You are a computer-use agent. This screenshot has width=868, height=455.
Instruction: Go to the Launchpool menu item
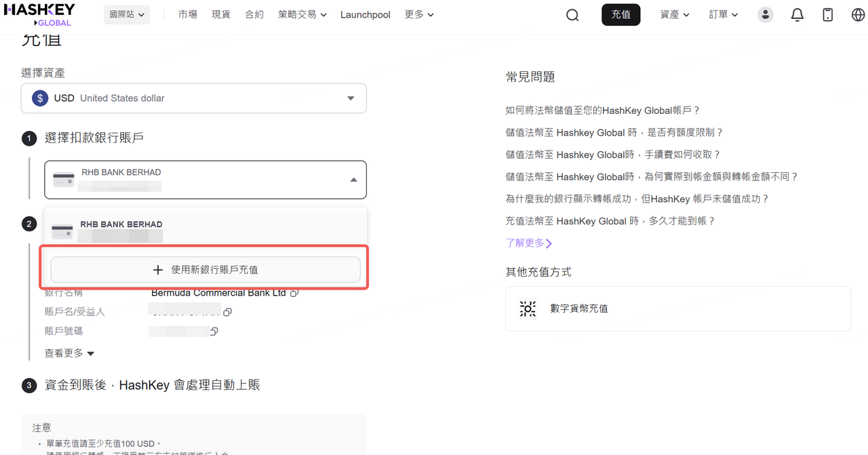click(365, 14)
